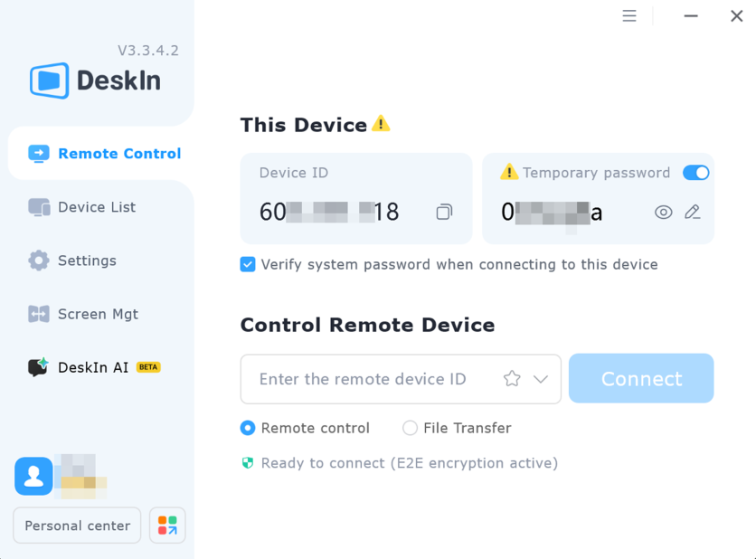Disable the Temporary password toggle switch
Image resolution: width=756 pixels, height=559 pixels.
coord(695,173)
